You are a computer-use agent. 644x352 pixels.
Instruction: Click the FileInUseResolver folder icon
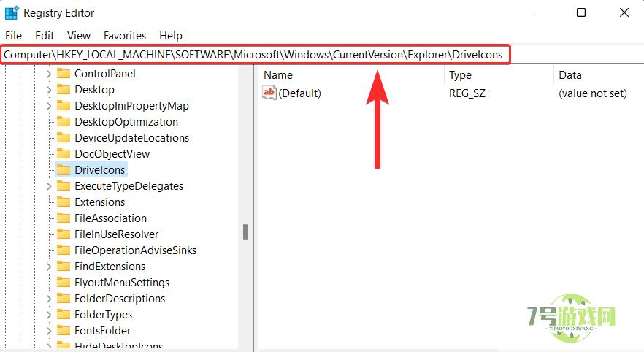pos(64,234)
